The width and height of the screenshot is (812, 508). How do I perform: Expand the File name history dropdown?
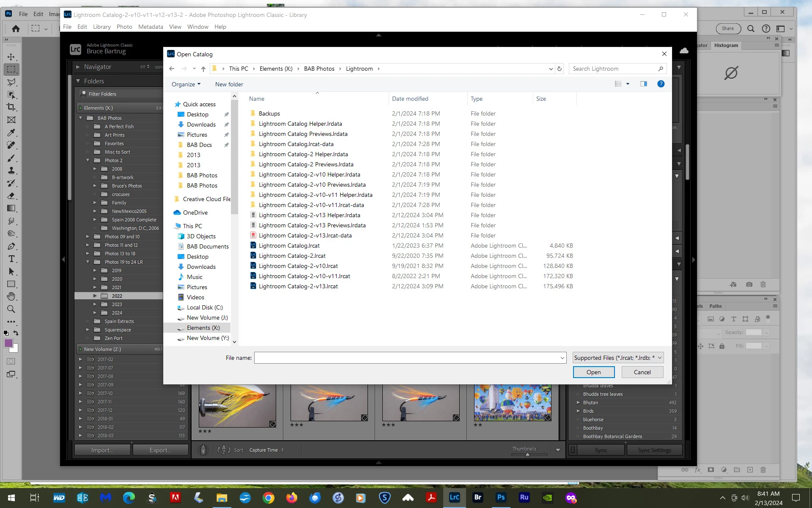[x=562, y=358]
